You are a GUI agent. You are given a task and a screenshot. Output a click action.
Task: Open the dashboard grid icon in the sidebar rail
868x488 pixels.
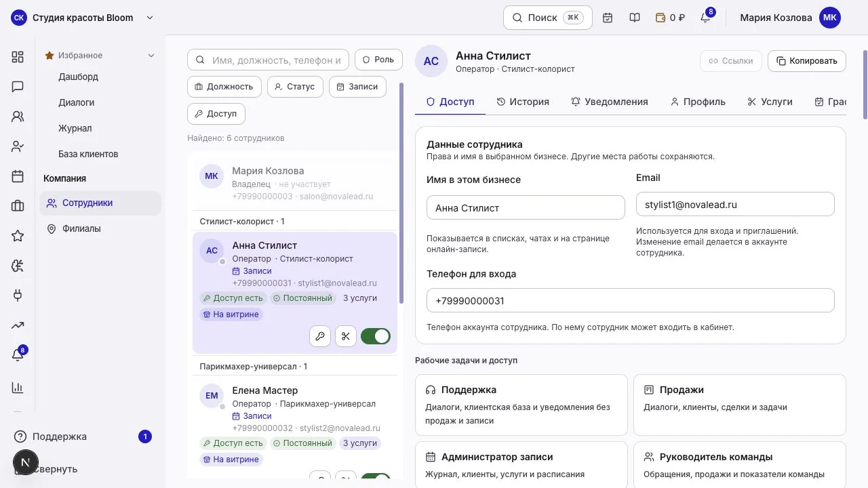tap(18, 57)
